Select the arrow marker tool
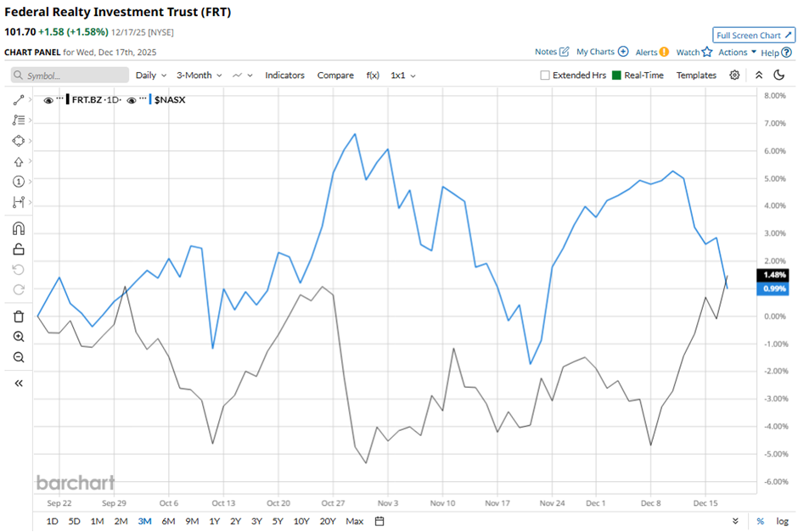The height and width of the screenshot is (532, 798). (19, 162)
